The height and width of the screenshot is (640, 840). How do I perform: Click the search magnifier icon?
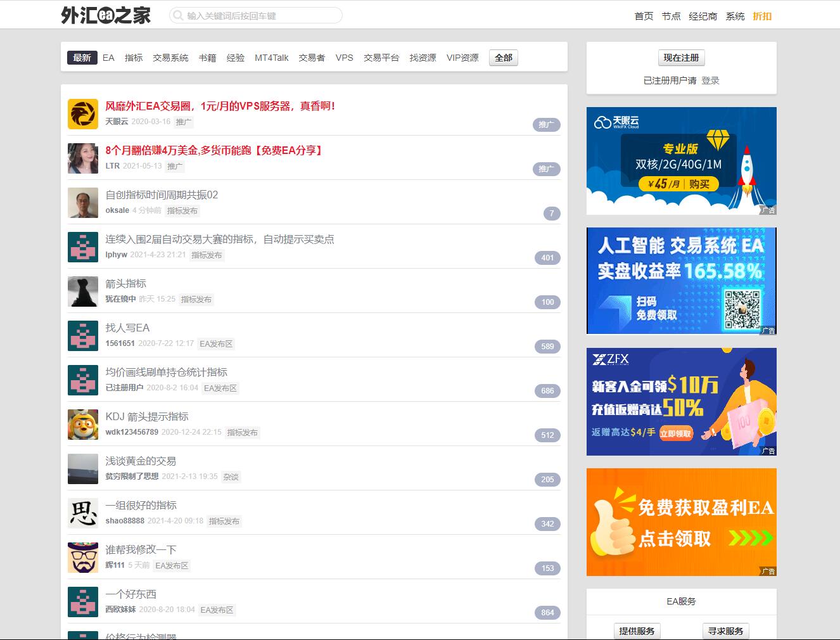click(179, 16)
